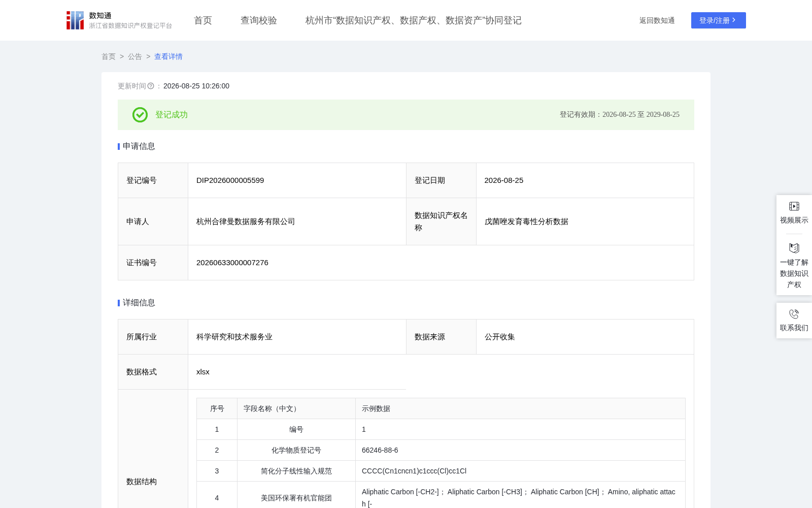Click the 证书编号 row label

[142, 263]
